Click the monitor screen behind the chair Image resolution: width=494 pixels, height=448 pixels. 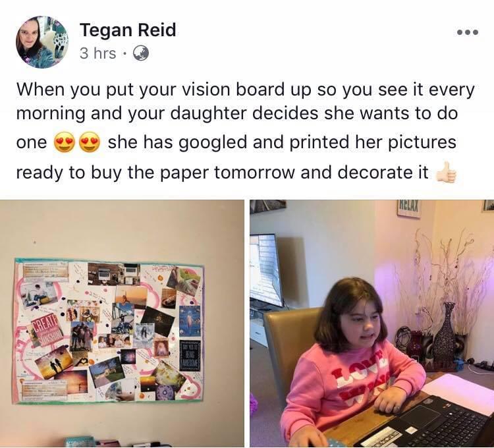click(265, 270)
